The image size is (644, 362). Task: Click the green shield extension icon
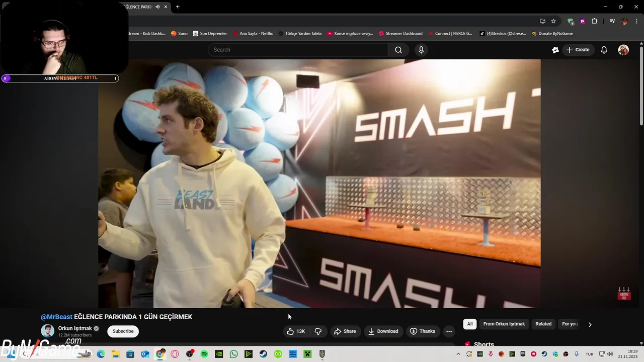tap(571, 22)
